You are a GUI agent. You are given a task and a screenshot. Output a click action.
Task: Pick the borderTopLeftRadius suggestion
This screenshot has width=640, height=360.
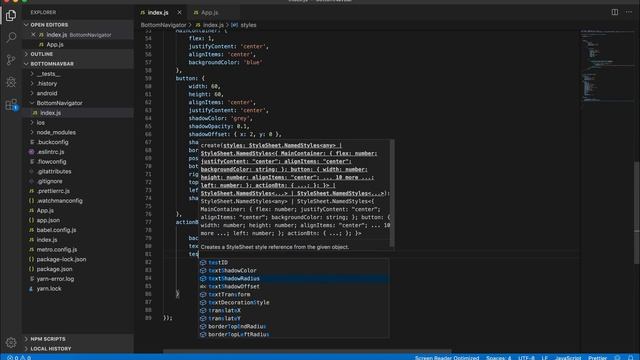294,334
